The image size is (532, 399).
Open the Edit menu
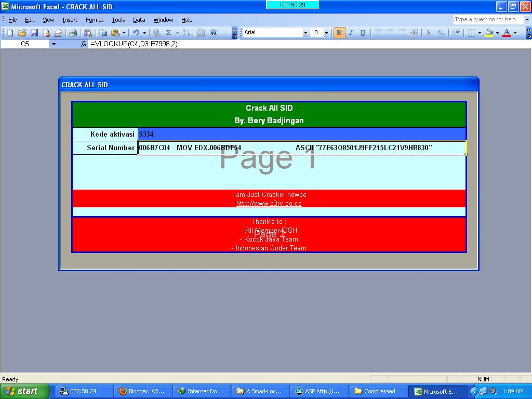coord(30,20)
